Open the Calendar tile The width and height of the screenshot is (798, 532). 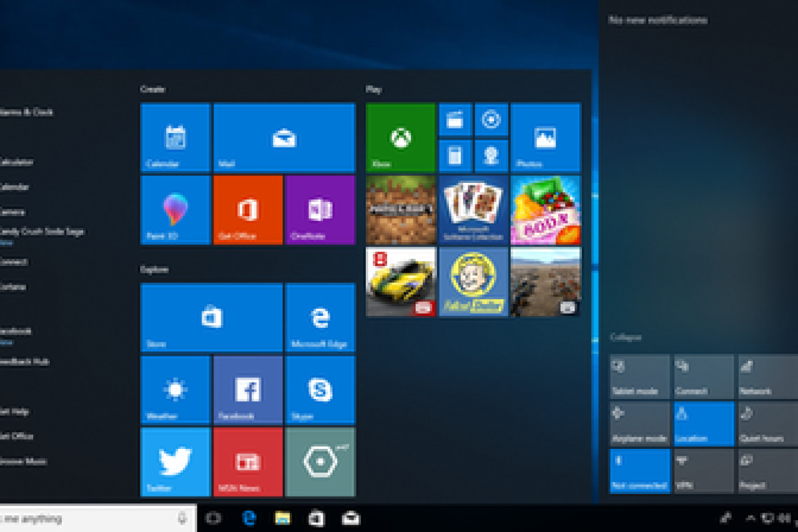click(175, 138)
